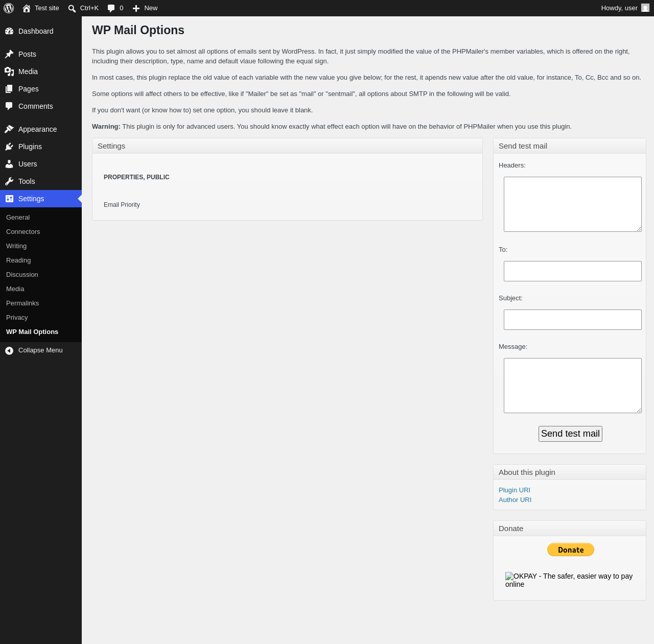Open Connectors settings submenu
This screenshot has width=654, height=644.
coord(23,232)
